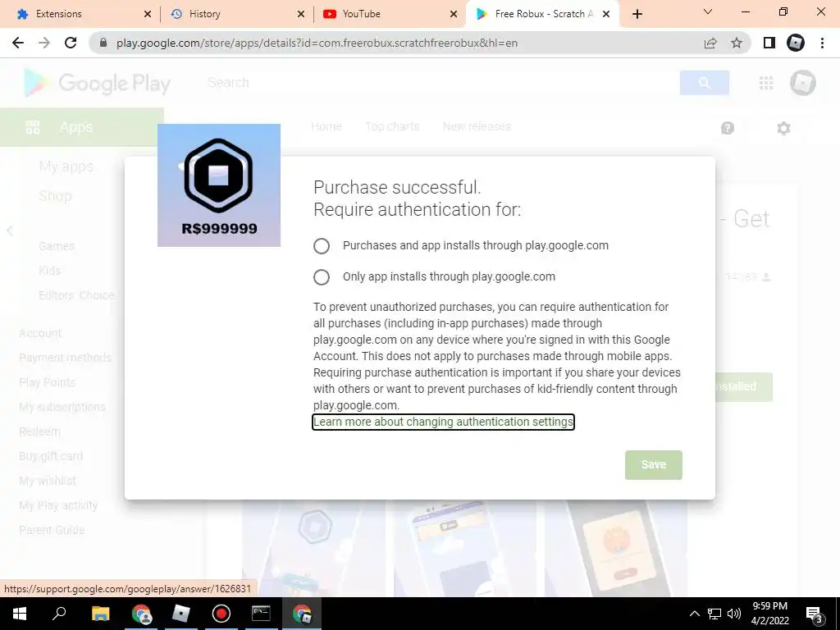The image size is (840, 630).
Task: Open Payment methods link
Action: 66,358
